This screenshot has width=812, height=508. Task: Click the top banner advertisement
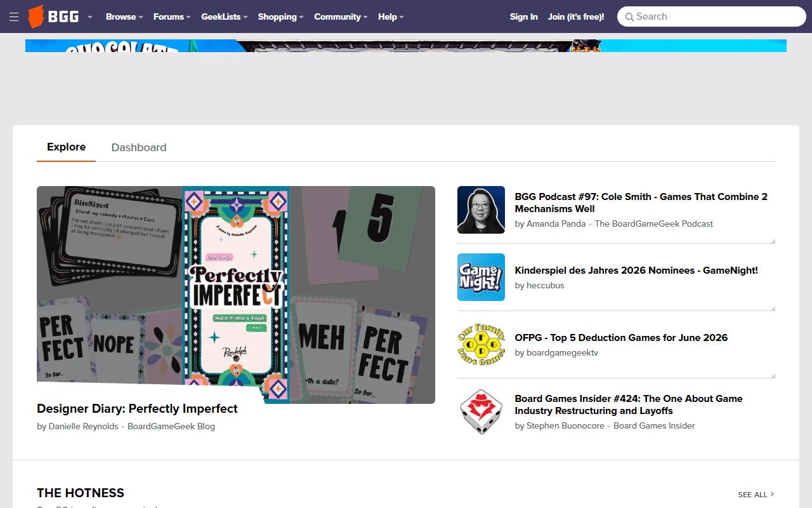406,46
